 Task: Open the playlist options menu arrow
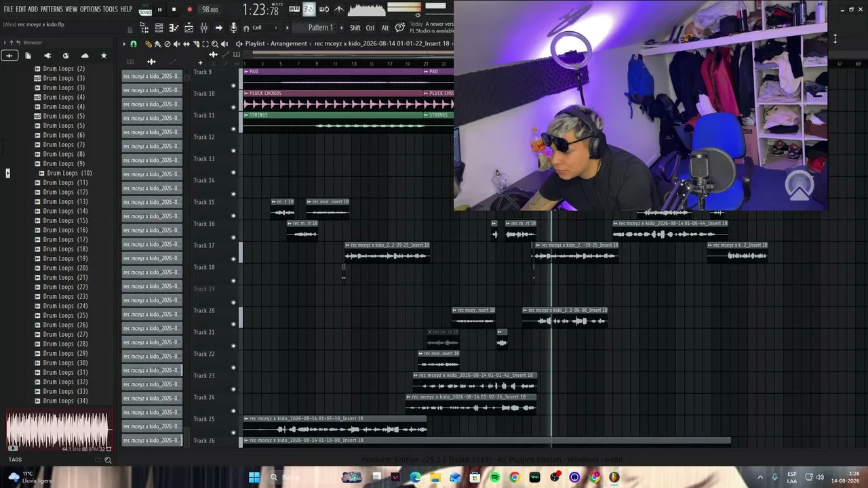click(124, 44)
